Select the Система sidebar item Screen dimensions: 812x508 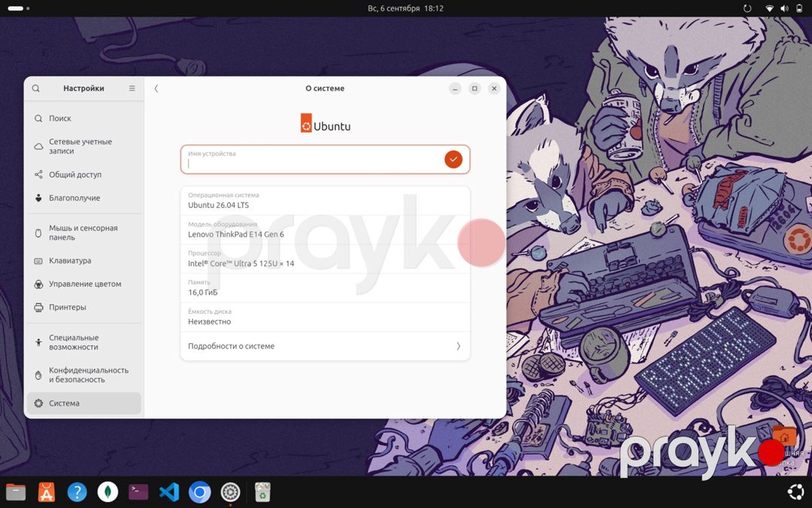[84, 403]
